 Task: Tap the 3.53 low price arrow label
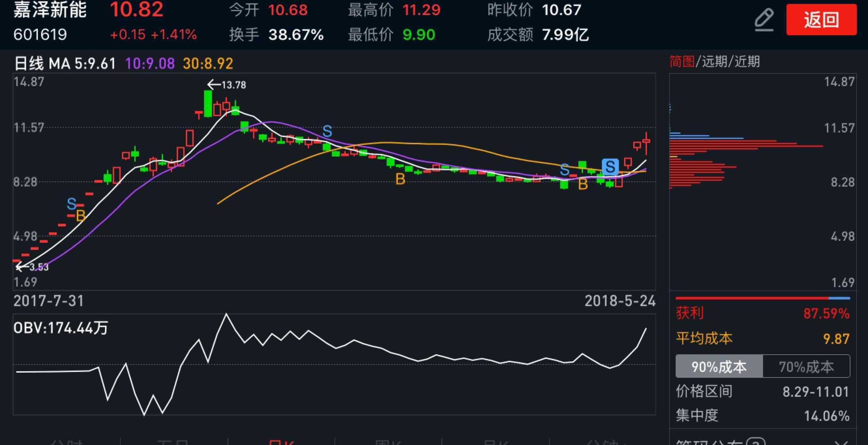(32, 267)
